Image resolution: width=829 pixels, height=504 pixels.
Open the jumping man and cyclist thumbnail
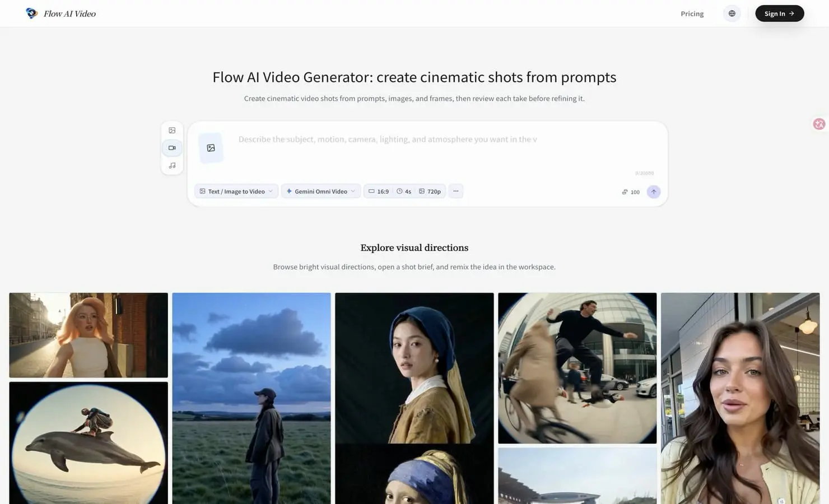coord(577,368)
